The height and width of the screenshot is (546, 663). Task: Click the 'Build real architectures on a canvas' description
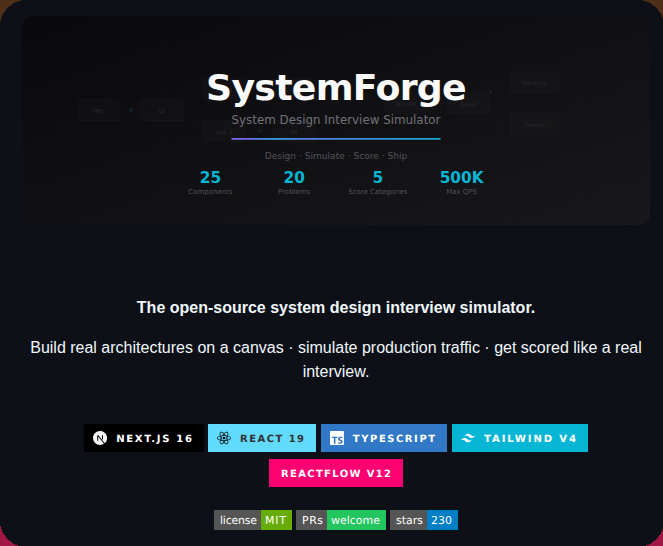click(x=336, y=359)
